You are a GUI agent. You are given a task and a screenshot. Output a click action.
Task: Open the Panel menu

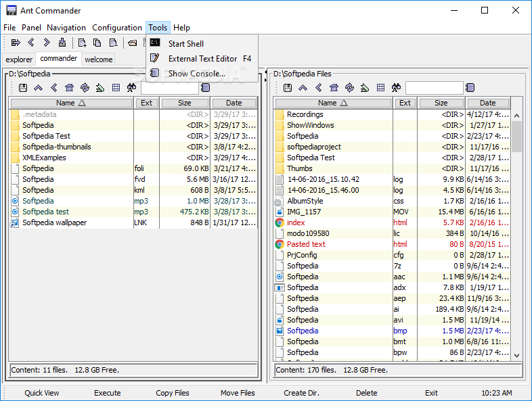click(x=31, y=28)
